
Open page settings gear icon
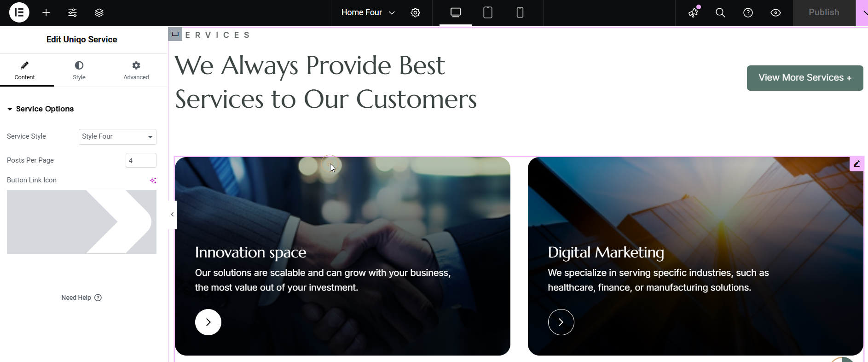tap(415, 13)
